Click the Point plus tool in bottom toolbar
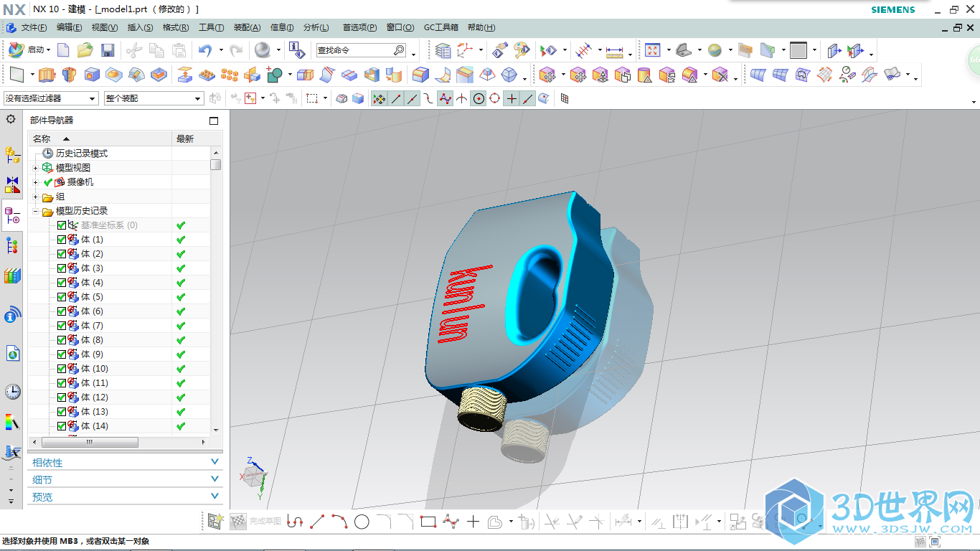 473,522
